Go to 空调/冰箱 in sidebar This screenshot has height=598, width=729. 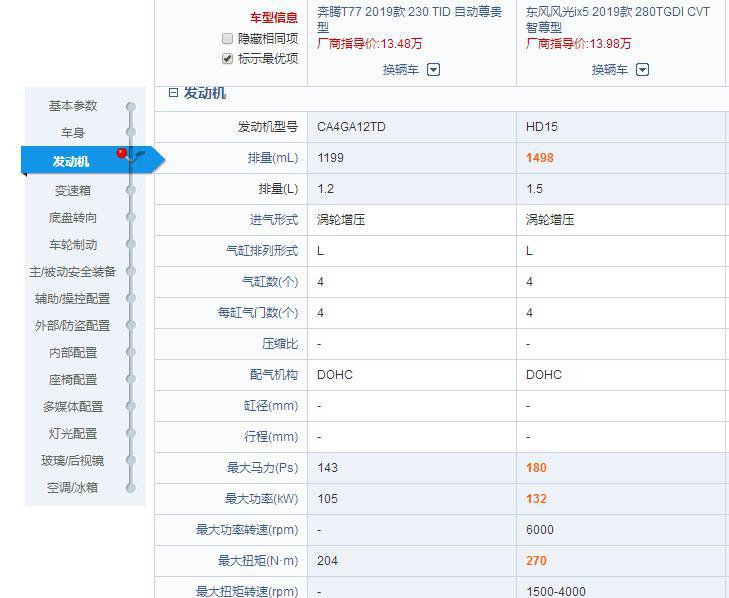tap(73, 487)
